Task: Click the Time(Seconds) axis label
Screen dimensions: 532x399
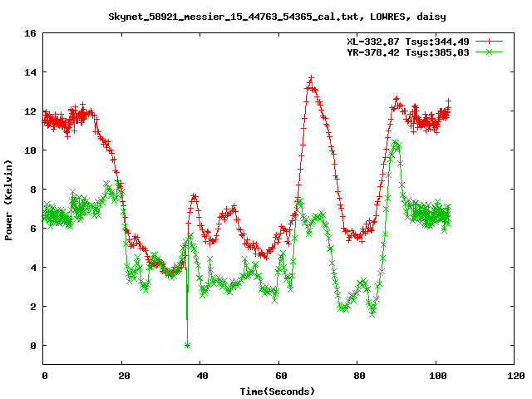Action: point(277,392)
